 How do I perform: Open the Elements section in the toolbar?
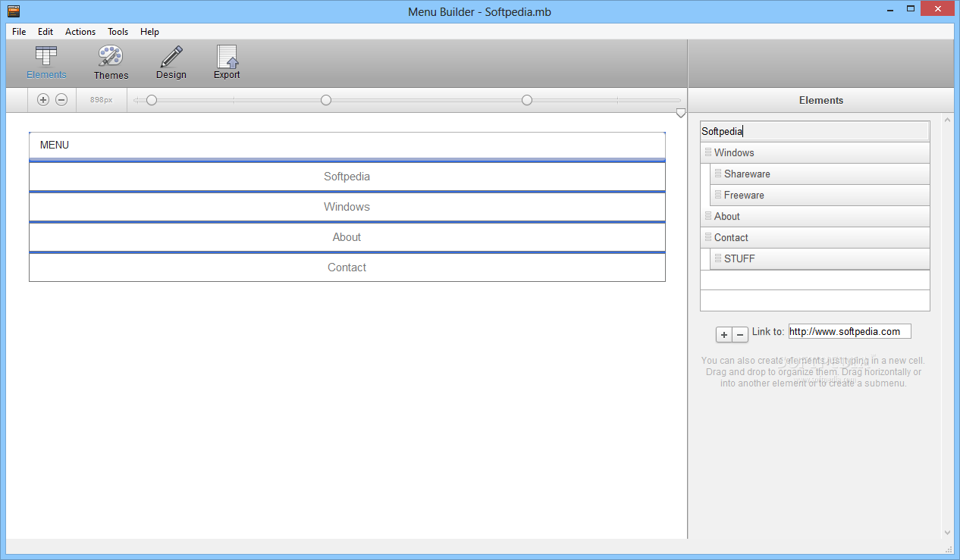pyautogui.click(x=46, y=63)
